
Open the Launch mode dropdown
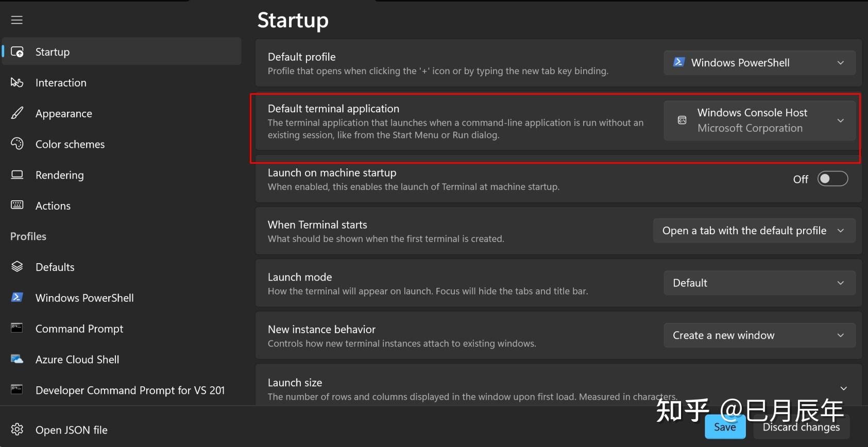[x=759, y=283]
